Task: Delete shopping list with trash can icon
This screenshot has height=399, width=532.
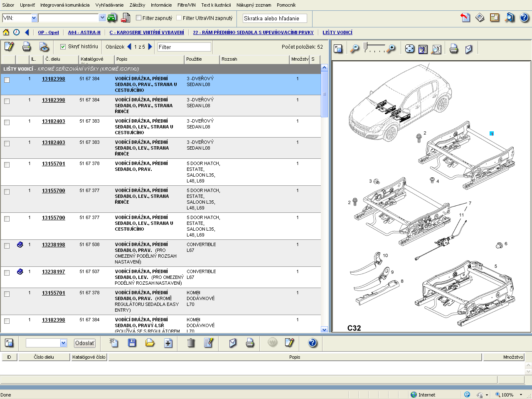Action: [x=191, y=343]
